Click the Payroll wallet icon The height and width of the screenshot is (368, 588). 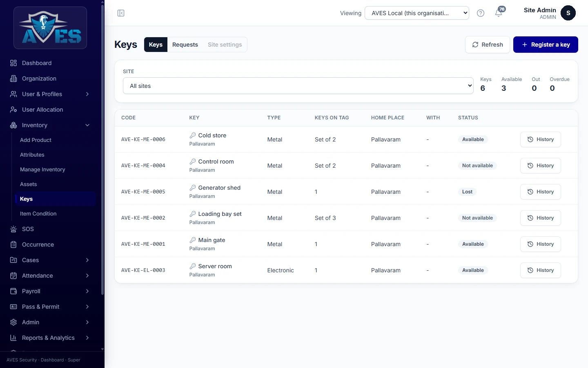13,291
